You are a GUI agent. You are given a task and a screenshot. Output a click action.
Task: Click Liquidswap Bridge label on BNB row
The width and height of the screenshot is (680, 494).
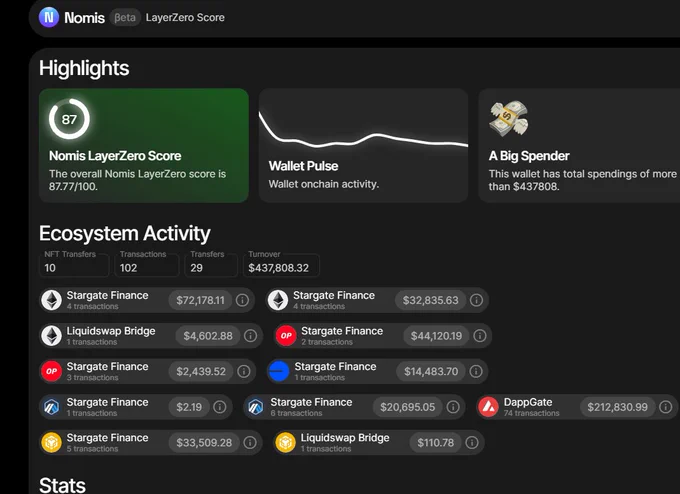(345, 438)
